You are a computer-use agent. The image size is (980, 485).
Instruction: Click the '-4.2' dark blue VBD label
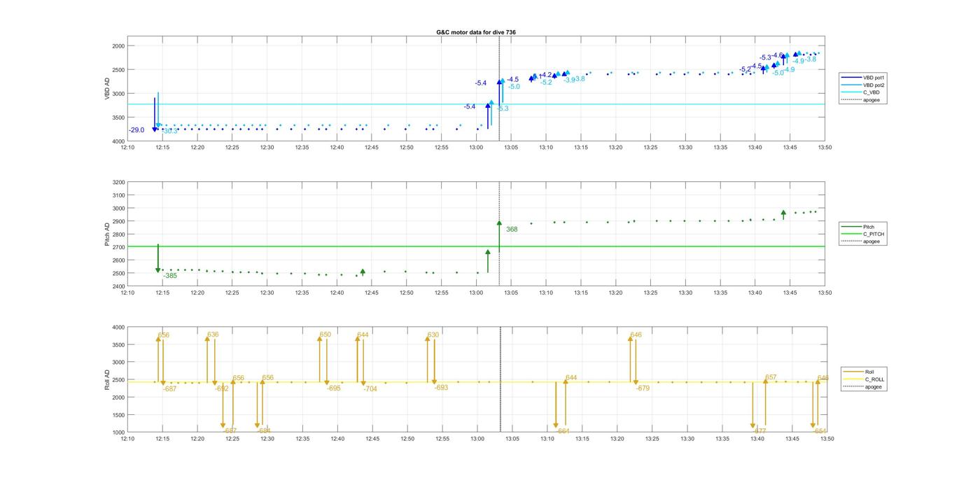(x=547, y=75)
